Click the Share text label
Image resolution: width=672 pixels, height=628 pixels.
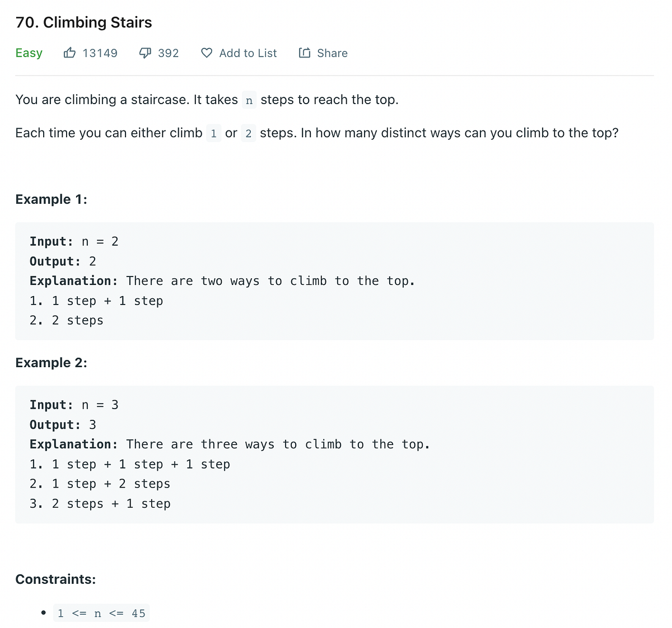point(332,53)
